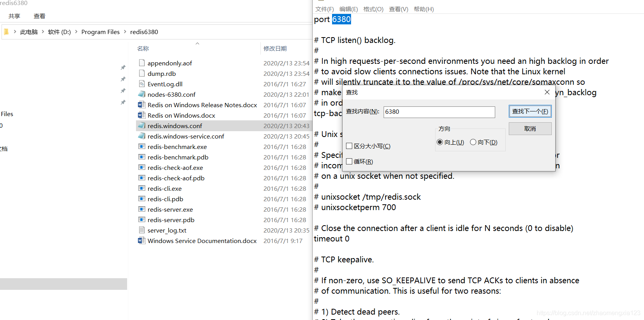Open the Explorer 共享 ribbon tab

coord(14,16)
